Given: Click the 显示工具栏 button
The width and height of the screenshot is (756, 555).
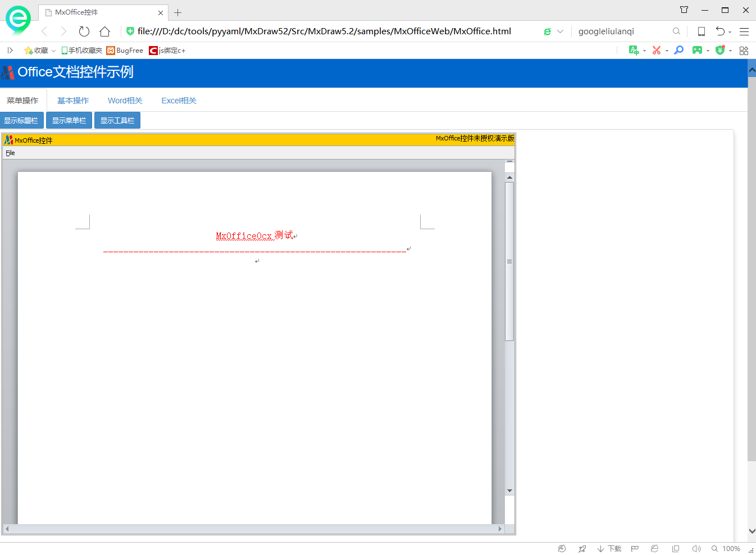Looking at the screenshot, I should coord(117,120).
